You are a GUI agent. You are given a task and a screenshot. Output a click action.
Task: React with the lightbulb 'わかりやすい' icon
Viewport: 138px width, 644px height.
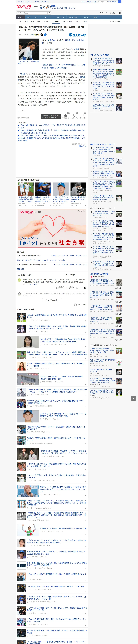click(x=74, y=115)
